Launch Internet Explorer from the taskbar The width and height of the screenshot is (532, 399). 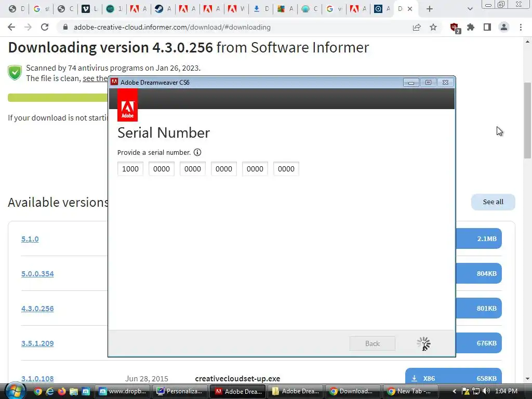coord(50,392)
